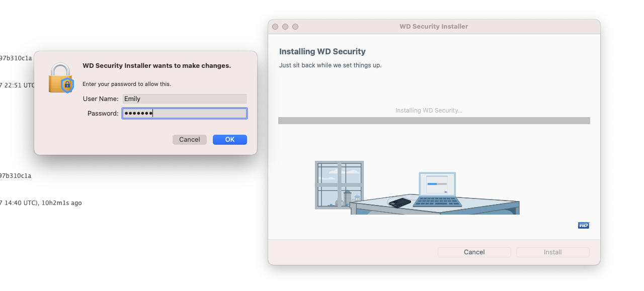
Task: Click the laptop illustration in the installer
Action: click(x=437, y=189)
